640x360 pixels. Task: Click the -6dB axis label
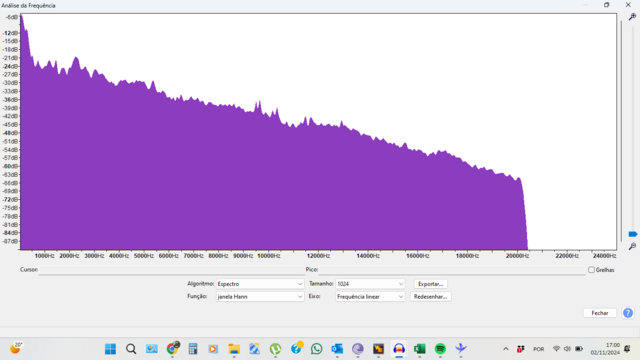click(12, 17)
